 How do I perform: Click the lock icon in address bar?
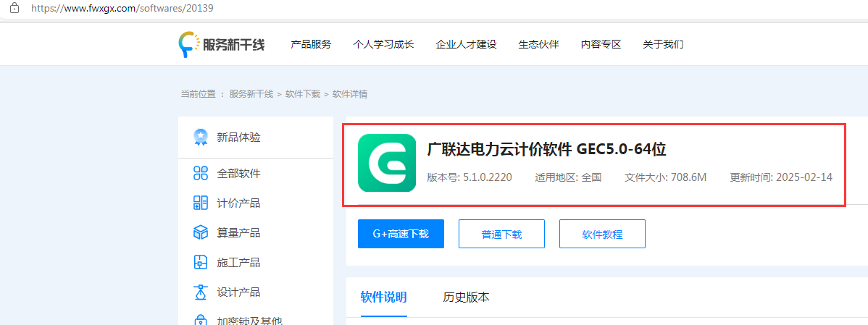[x=14, y=8]
